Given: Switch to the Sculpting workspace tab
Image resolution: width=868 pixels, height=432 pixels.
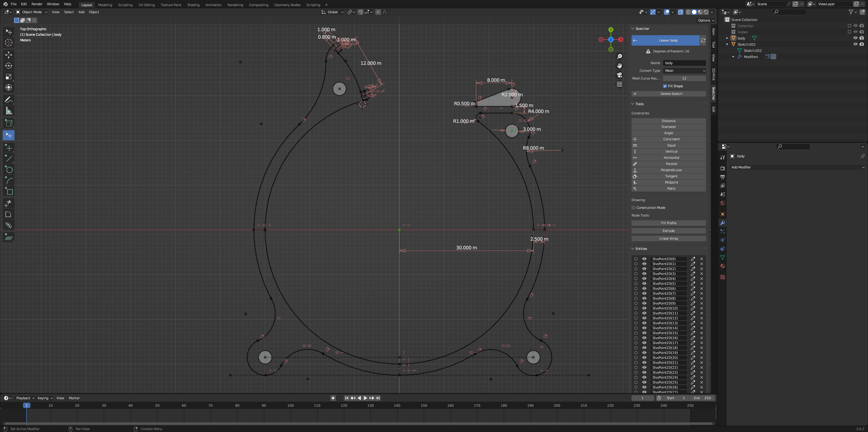Looking at the screenshot, I should click(x=125, y=5).
